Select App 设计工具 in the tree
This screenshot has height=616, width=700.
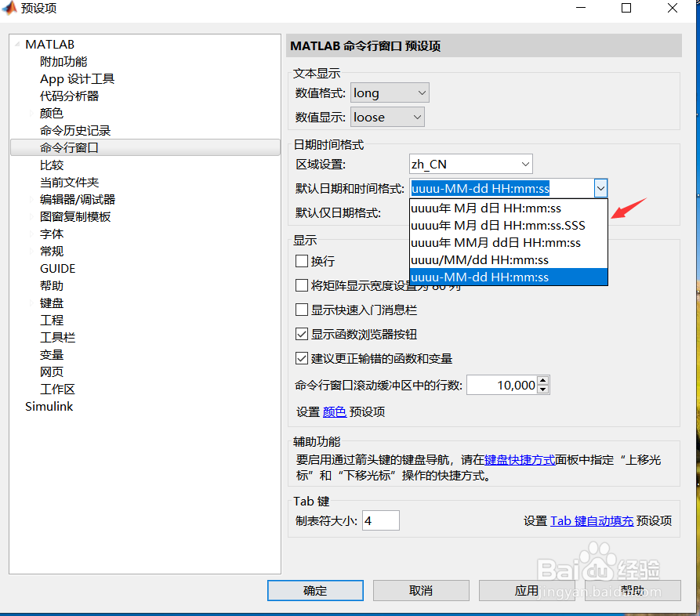point(78,79)
